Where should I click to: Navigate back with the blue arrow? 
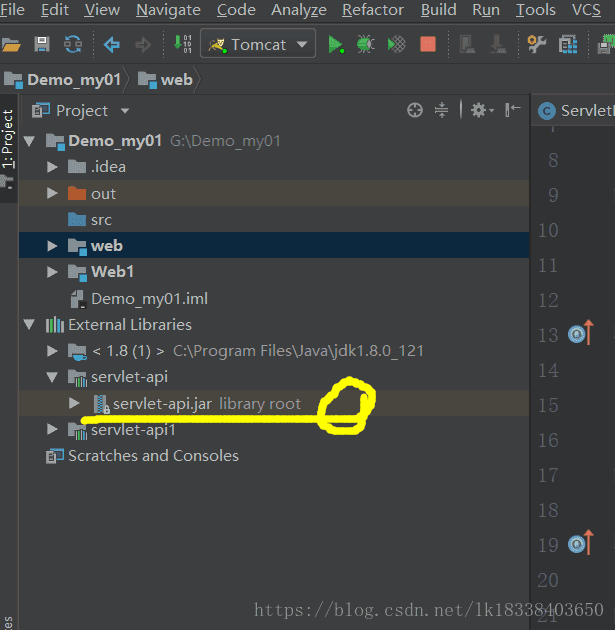point(112,44)
